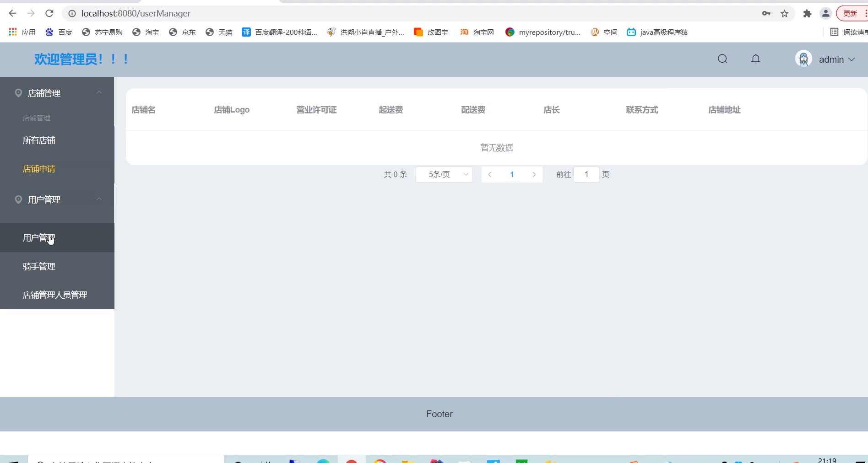Select 用户管理 menu item in sidebar
Viewport: 868px width, 463px height.
pyautogui.click(x=57, y=238)
